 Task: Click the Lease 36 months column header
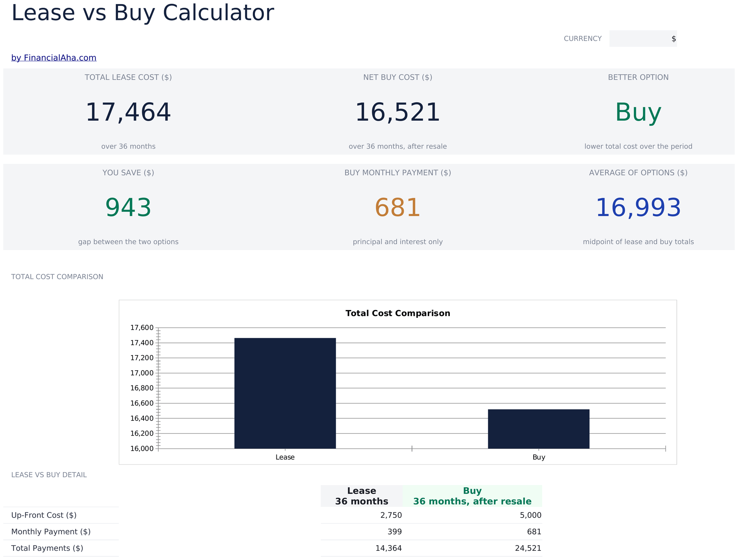pyautogui.click(x=362, y=496)
